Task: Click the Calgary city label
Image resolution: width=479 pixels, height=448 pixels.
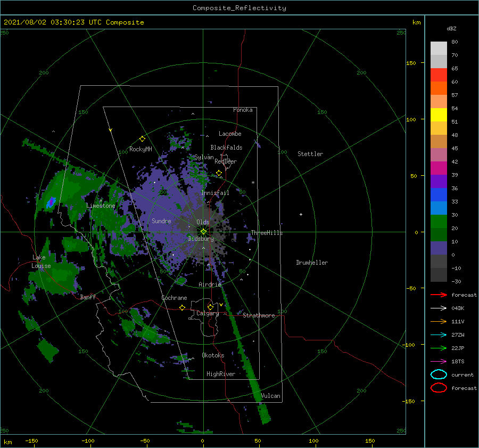Action: click(208, 313)
